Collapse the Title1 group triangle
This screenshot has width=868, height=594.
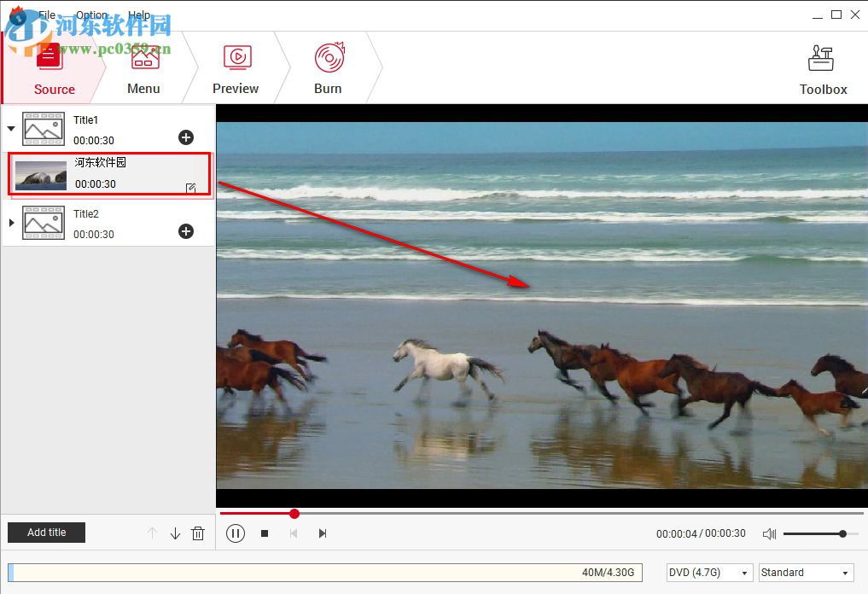point(12,129)
